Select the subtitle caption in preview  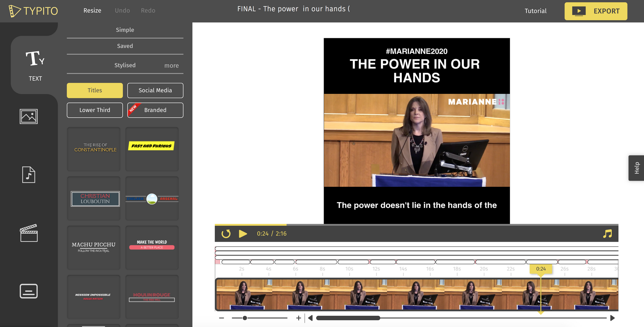(x=417, y=205)
